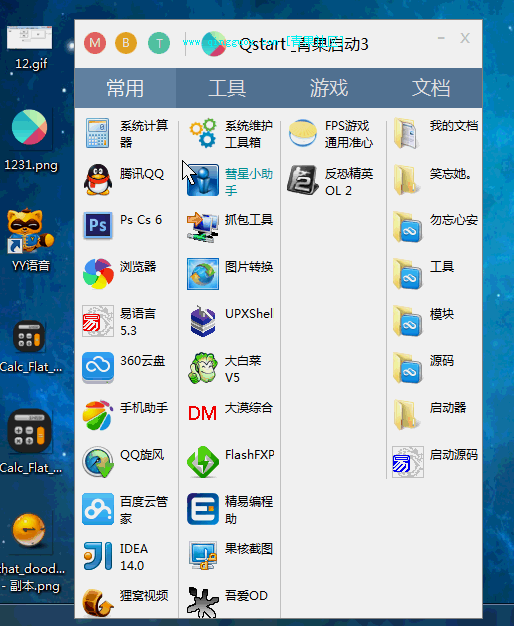Launch 手机助手 icon
Viewport: 514px width, 626px height.
[98, 415]
